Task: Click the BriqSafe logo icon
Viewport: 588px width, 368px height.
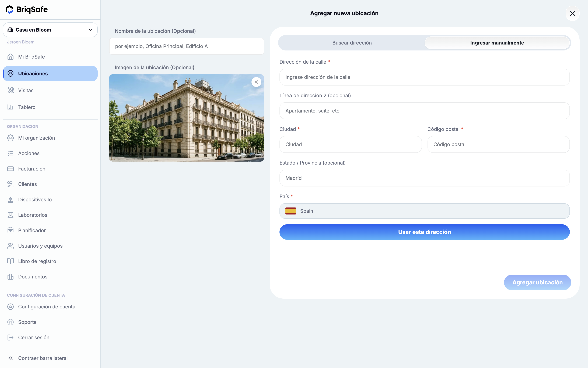Action: pos(9,9)
